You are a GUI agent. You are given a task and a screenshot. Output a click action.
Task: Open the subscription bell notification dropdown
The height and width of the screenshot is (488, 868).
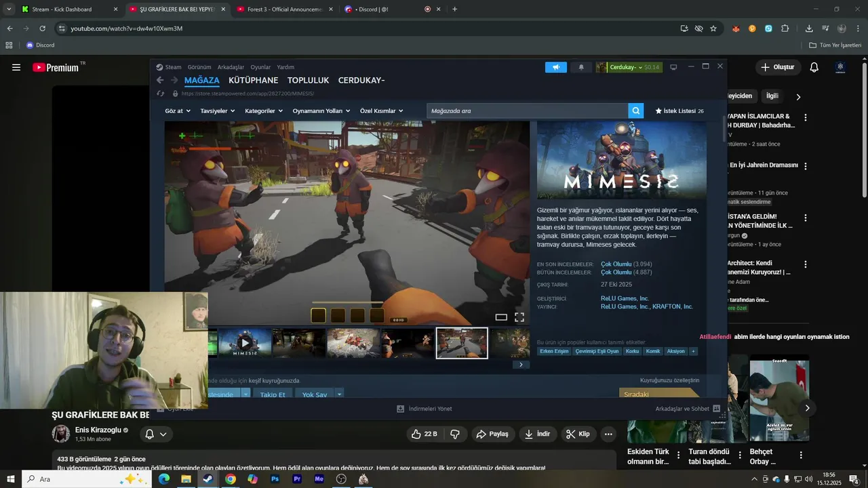tap(156, 434)
